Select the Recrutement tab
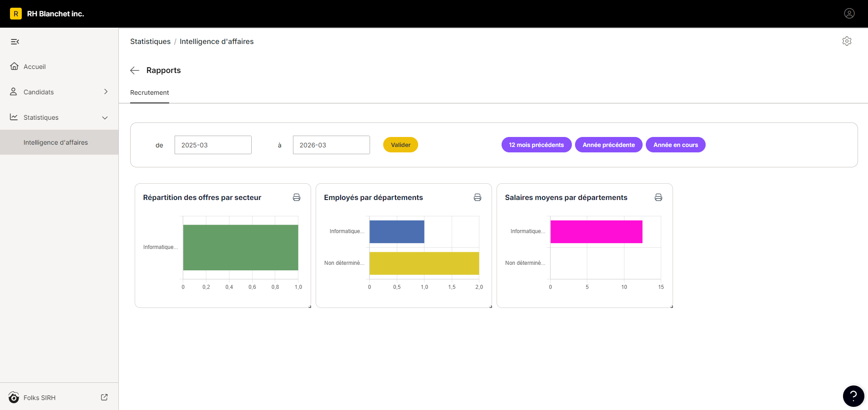This screenshot has height=410, width=868. [x=150, y=93]
